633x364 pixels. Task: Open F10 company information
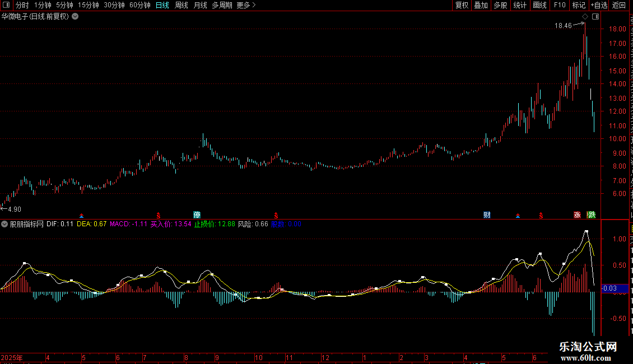pyautogui.click(x=560, y=5)
